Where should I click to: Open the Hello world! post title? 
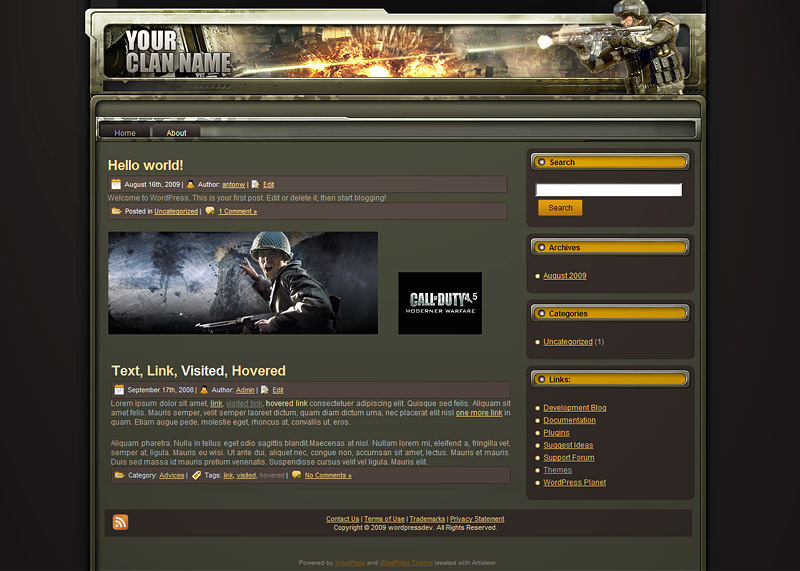tap(145, 165)
